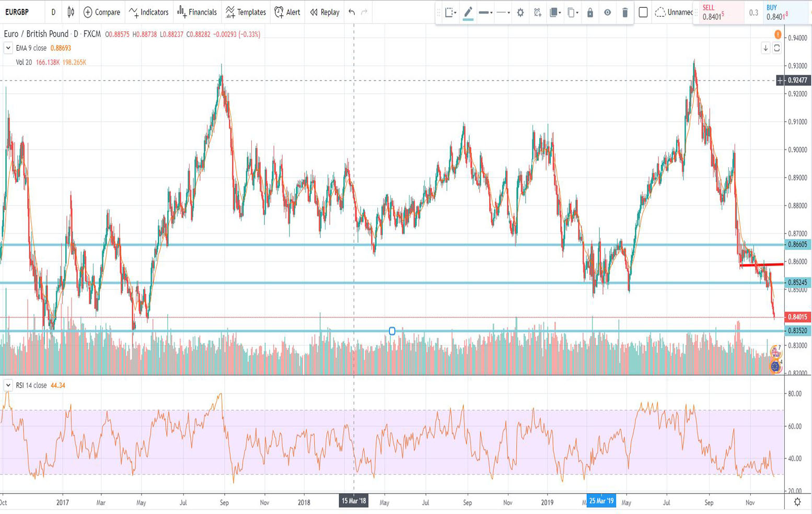
Task: Delete the selected drawing with trash icon
Action: pos(625,13)
